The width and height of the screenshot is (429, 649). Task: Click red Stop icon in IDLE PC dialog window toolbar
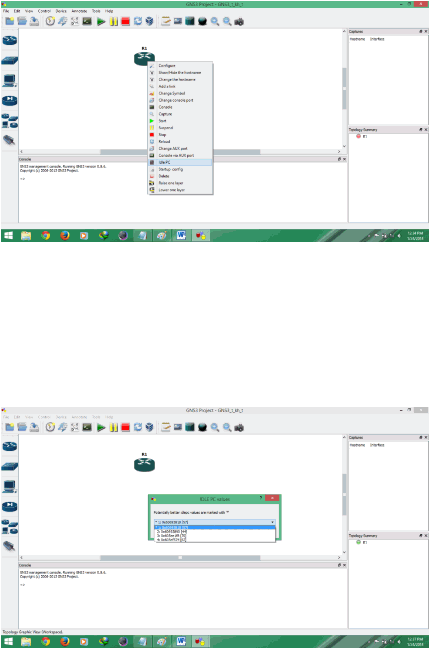(x=125, y=427)
